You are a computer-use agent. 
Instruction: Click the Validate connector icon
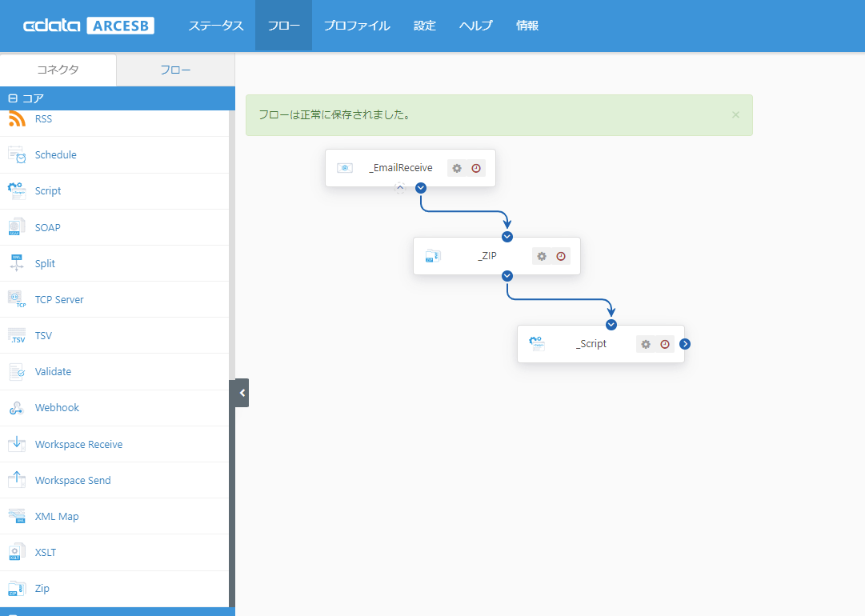coord(17,372)
